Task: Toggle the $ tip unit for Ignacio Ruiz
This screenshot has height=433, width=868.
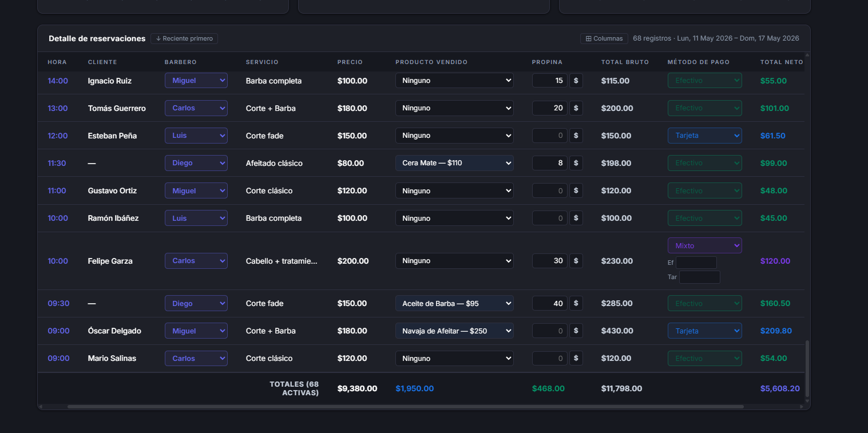Action: tap(576, 81)
